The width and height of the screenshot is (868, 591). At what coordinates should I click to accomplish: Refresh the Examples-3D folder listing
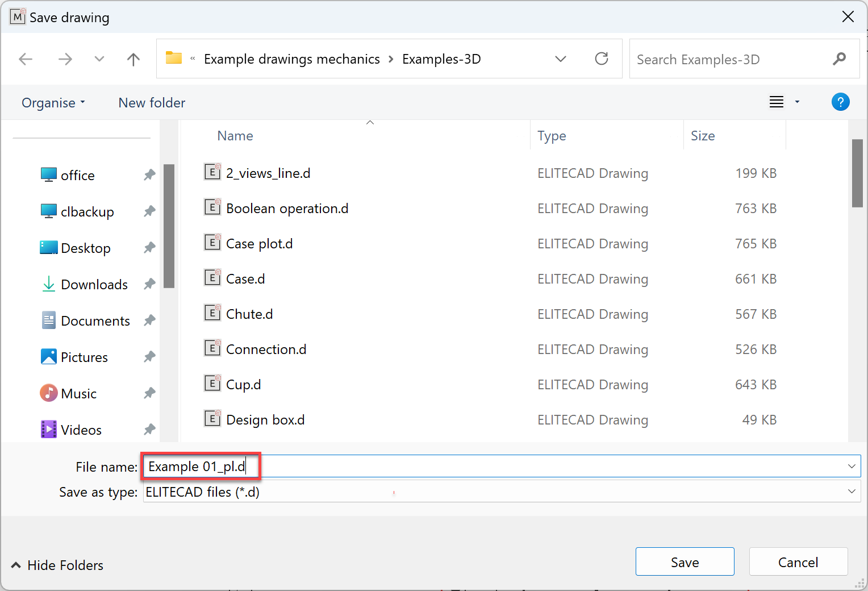point(601,59)
